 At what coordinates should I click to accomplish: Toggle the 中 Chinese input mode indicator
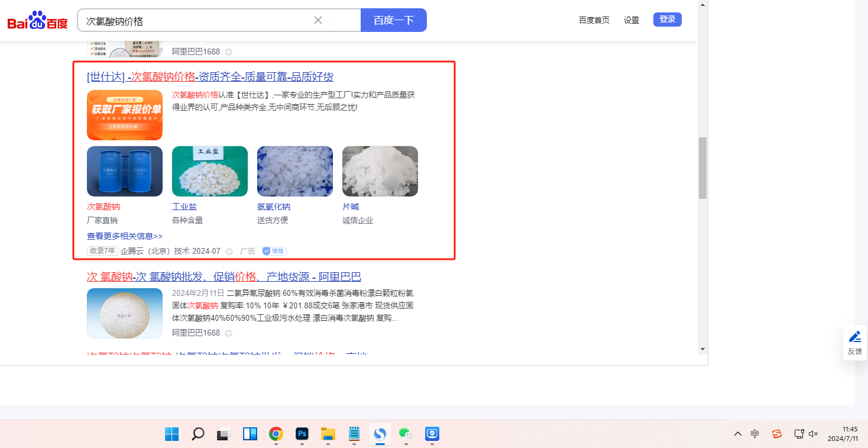click(x=755, y=434)
